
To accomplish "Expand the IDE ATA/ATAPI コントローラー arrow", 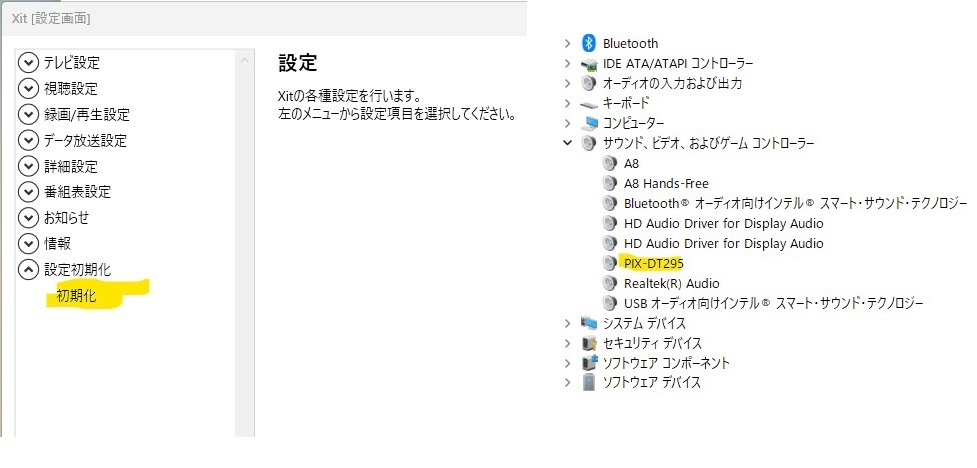I will pyautogui.click(x=567, y=63).
